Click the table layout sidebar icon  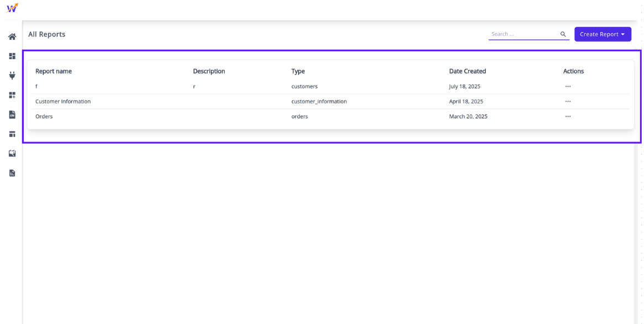click(x=12, y=134)
